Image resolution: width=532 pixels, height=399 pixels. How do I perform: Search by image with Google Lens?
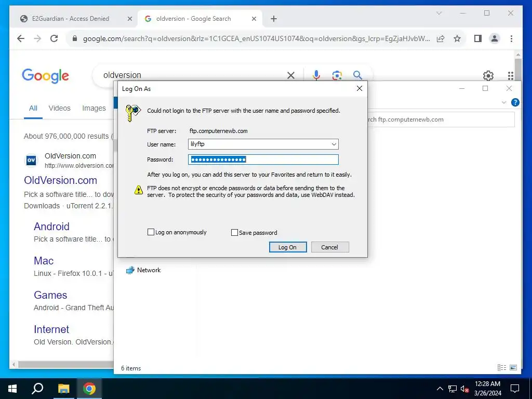[337, 75]
